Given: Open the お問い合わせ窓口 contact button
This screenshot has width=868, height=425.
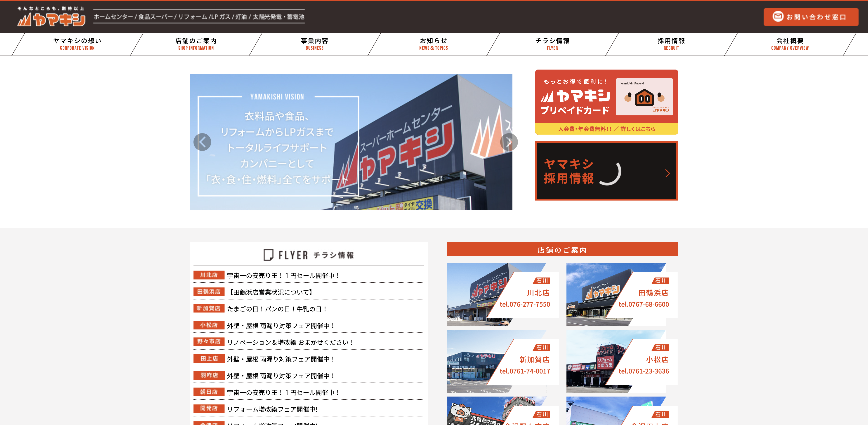Looking at the screenshot, I should (x=811, y=17).
